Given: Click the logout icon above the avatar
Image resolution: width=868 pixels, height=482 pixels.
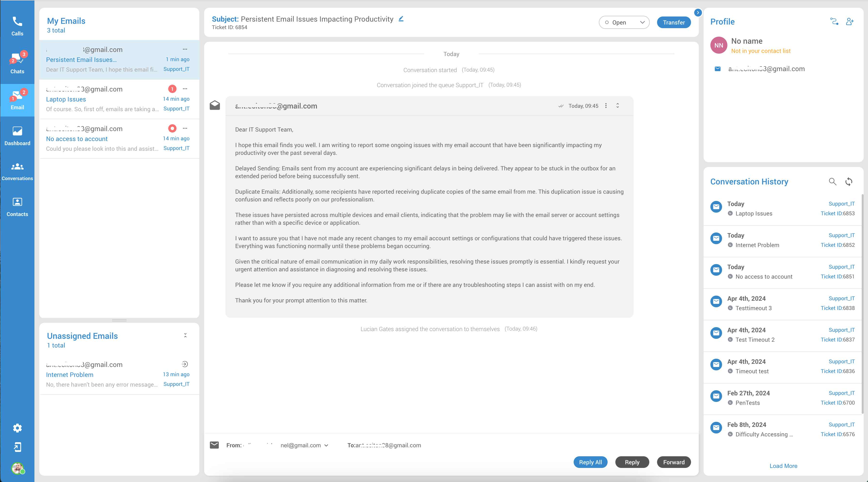Looking at the screenshot, I should pyautogui.click(x=17, y=447).
